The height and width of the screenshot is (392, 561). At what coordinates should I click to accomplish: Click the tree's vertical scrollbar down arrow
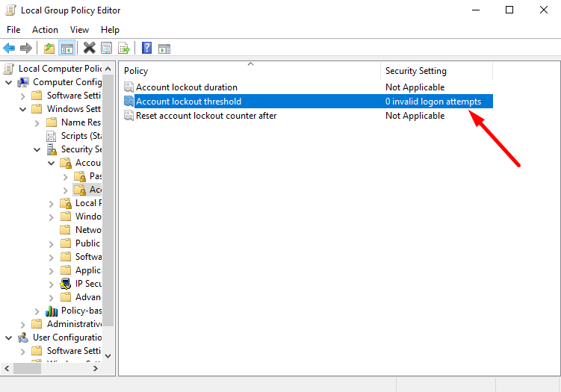click(108, 355)
